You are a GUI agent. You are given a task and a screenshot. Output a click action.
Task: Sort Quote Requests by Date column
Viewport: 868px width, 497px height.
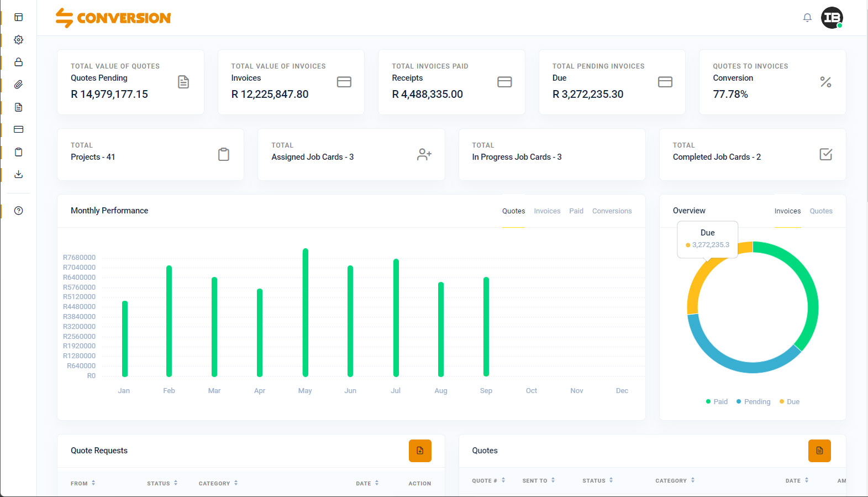367,483
